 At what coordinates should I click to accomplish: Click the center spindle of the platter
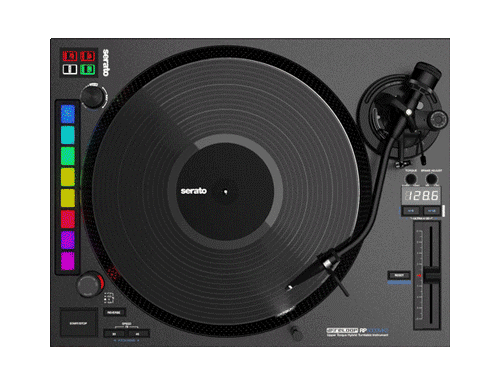click(x=226, y=192)
